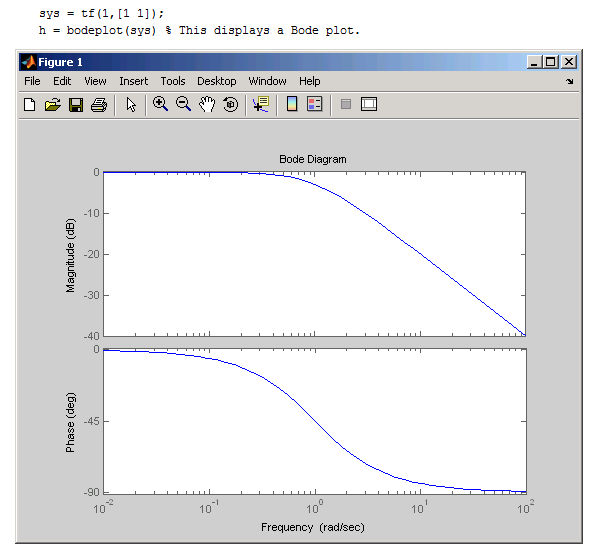
Task: Toggle the Rotate 3D tool
Action: coord(230,104)
